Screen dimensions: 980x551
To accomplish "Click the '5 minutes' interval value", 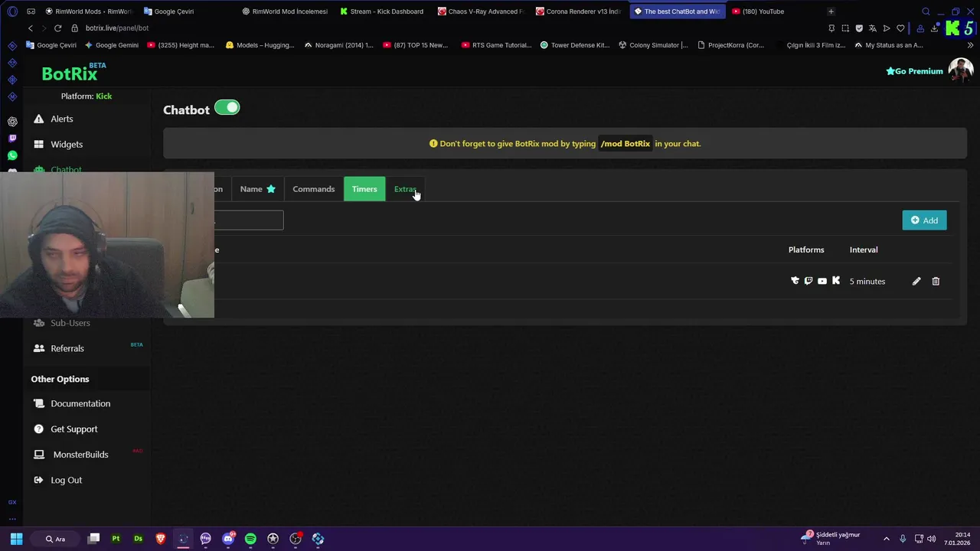I will coord(867,282).
